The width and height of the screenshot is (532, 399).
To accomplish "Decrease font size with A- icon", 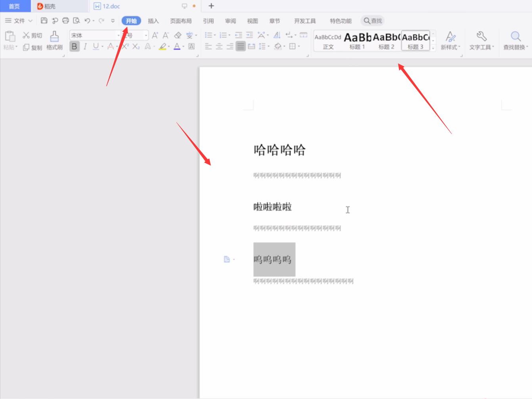I will point(166,35).
